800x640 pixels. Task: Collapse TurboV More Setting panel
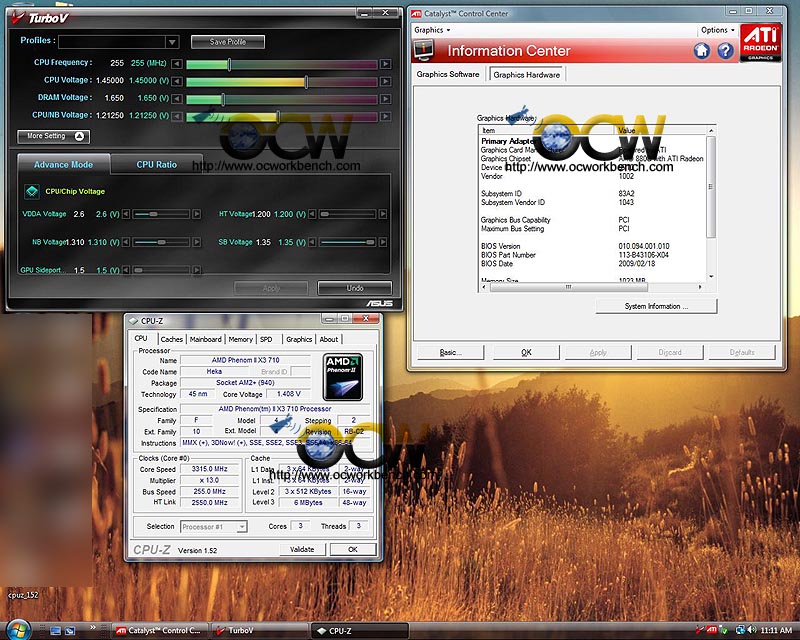[54, 136]
